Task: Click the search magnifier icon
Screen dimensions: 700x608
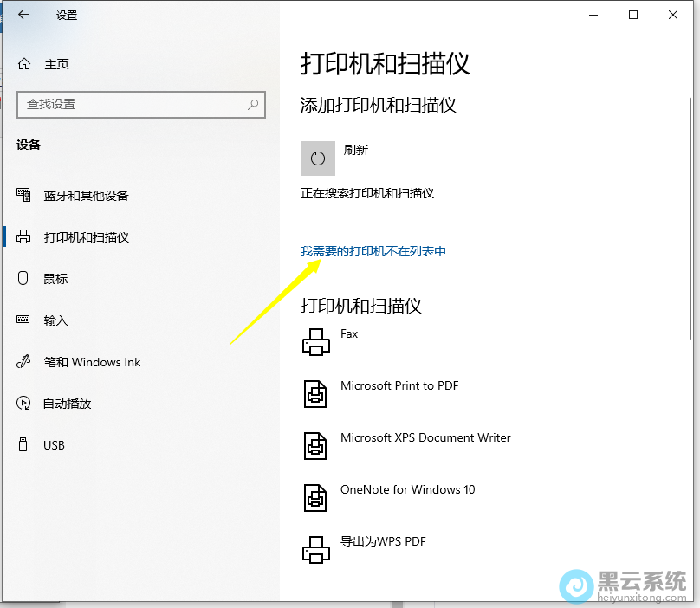Action: tap(253, 104)
